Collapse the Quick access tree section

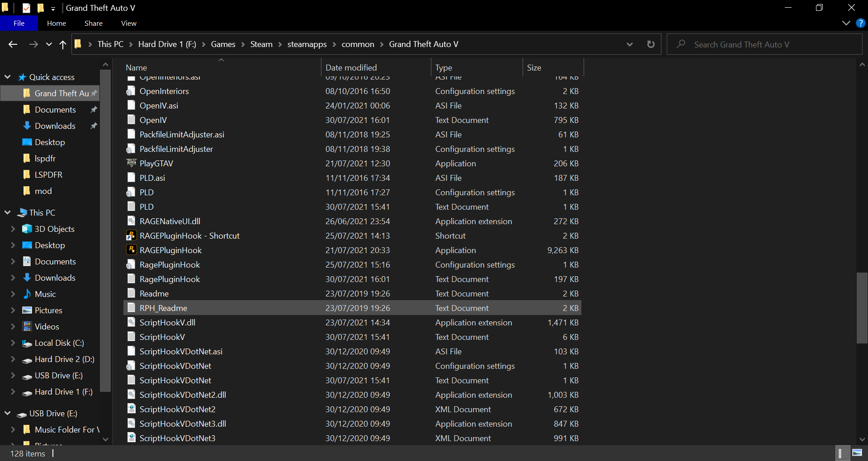pos(8,77)
